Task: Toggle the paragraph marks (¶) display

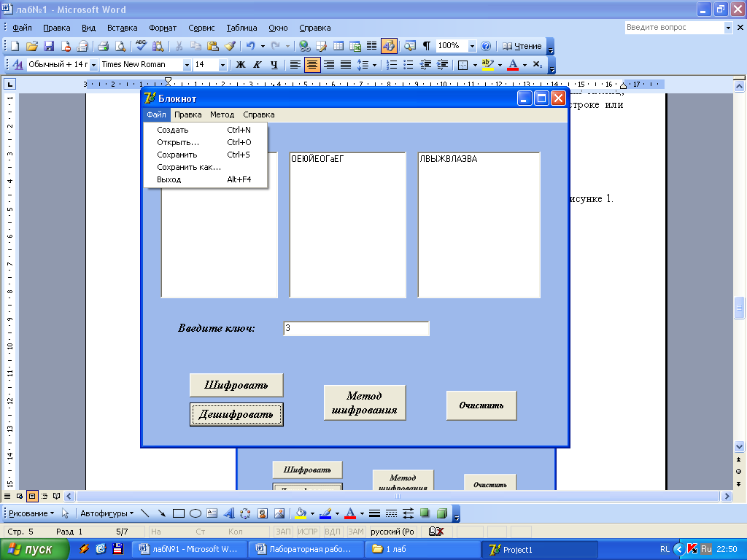Action: point(426,46)
